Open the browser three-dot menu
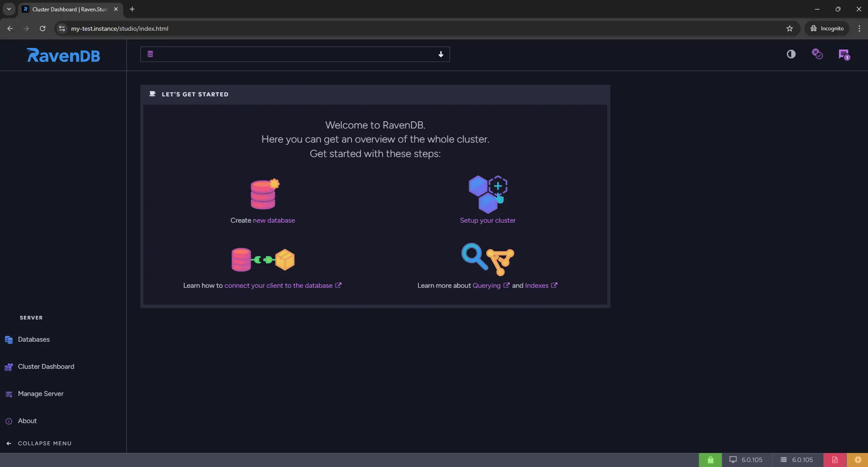 [x=859, y=29]
